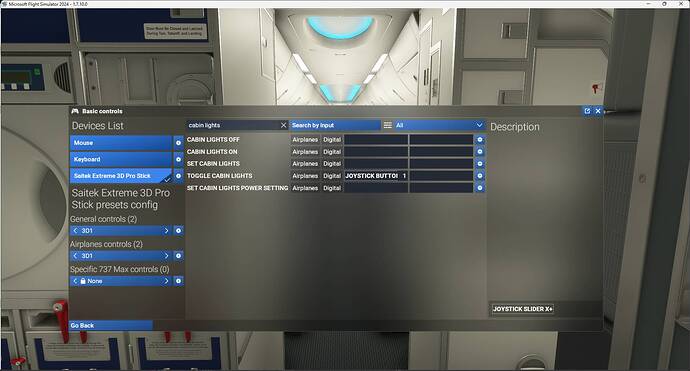Previous preset arrow for Specific 737 Max controls
The width and height of the screenshot is (690, 371).
click(x=75, y=281)
